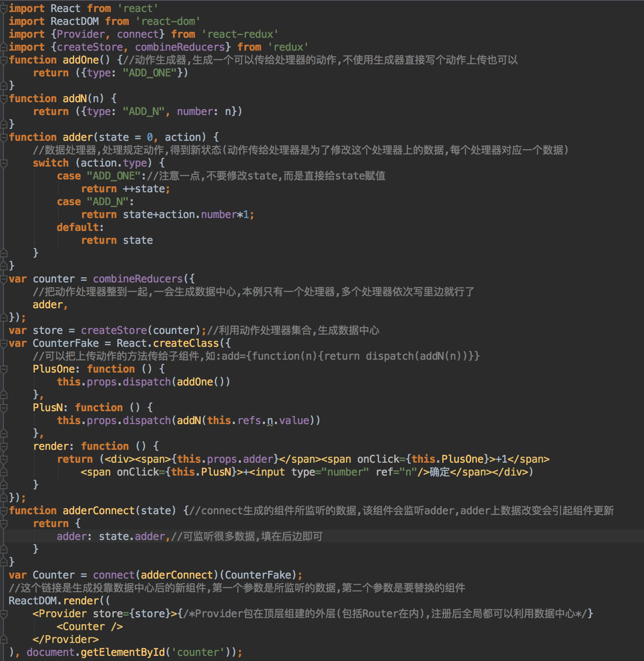Click 'adderConnect(state)' in the function declaration

119,511
